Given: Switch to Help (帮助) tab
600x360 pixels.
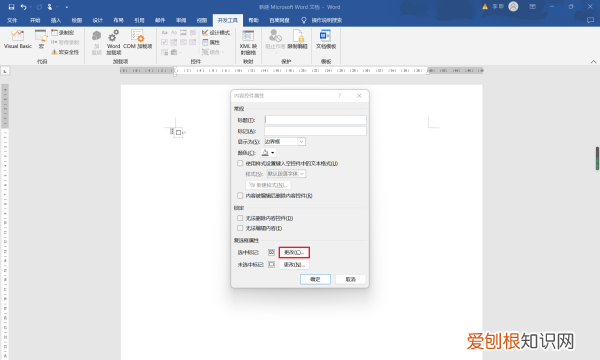Looking at the screenshot, I should pyautogui.click(x=253, y=20).
